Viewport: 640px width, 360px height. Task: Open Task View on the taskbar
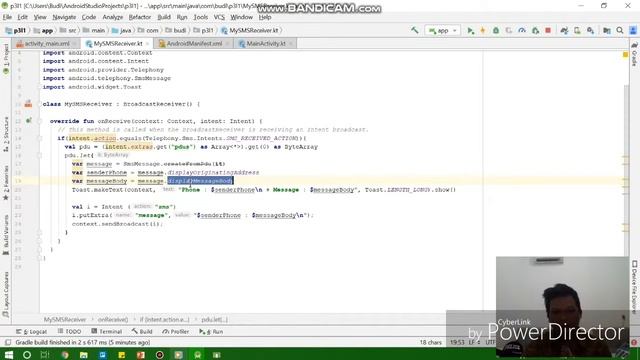click(45, 355)
